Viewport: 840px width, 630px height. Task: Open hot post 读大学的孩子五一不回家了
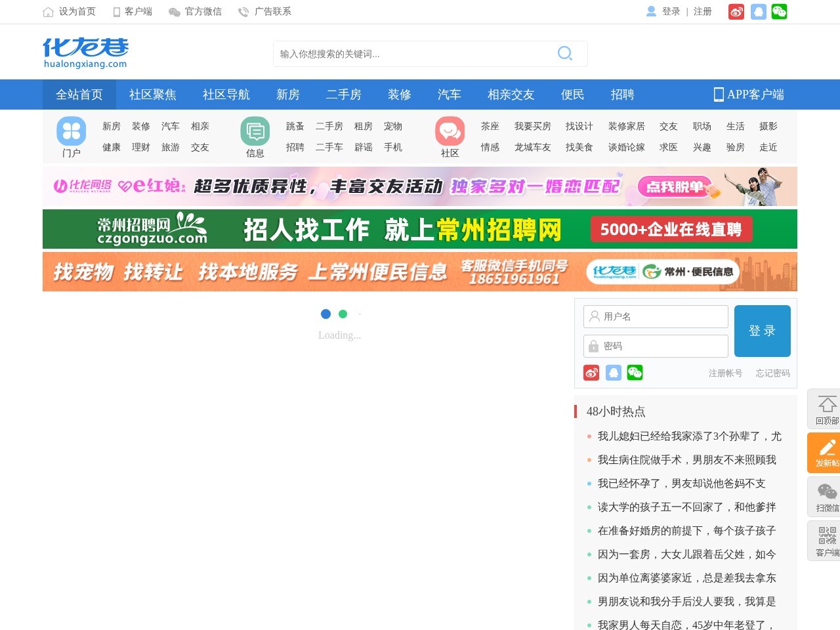(x=687, y=507)
